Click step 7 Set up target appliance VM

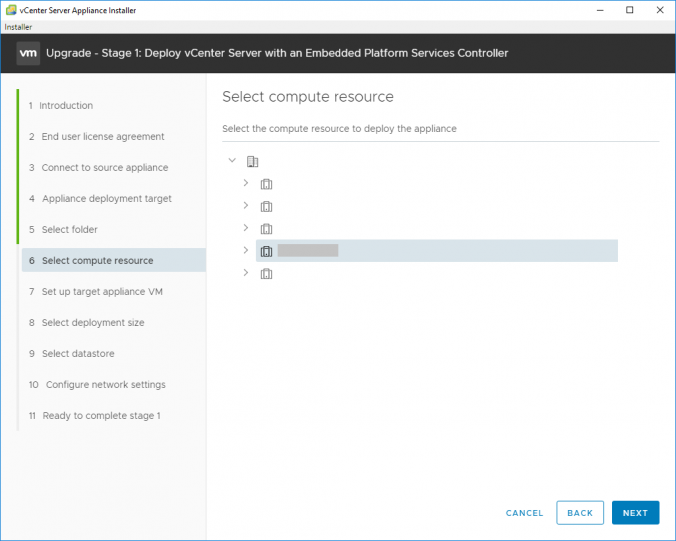tap(96, 292)
